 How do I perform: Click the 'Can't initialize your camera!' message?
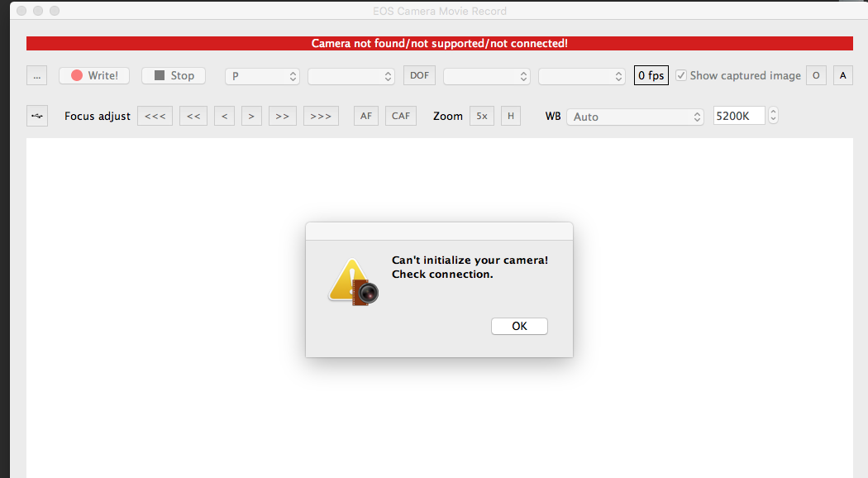pyautogui.click(x=470, y=261)
